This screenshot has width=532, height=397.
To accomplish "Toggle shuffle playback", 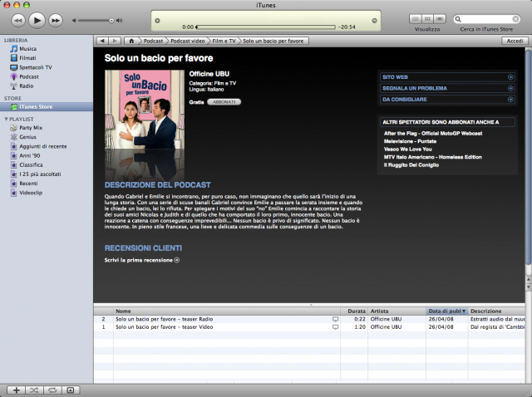I will coord(33,390).
